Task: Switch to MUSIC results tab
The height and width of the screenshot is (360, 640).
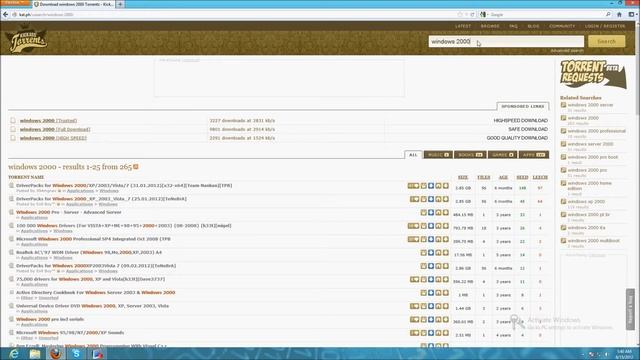Action: pyautogui.click(x=438, y=155)
